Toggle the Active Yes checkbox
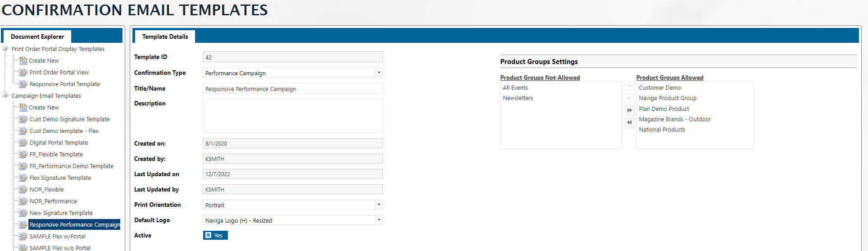 coord(209,235)
